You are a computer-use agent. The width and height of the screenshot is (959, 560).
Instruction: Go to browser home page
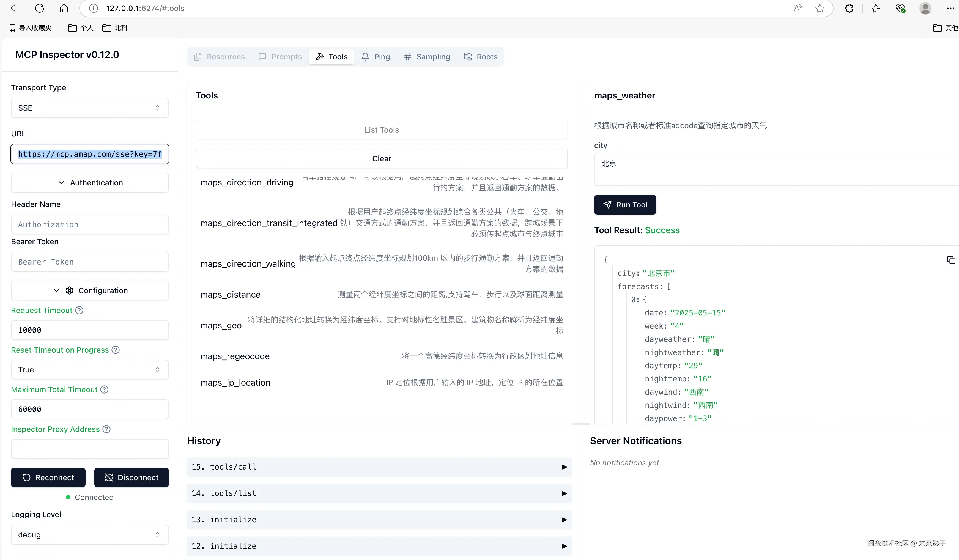64,8
